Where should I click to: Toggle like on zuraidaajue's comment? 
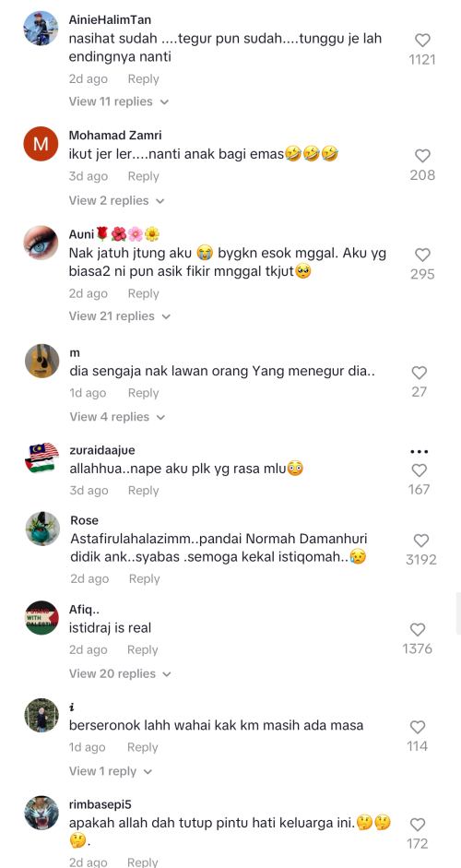click(x=420, y=470)
